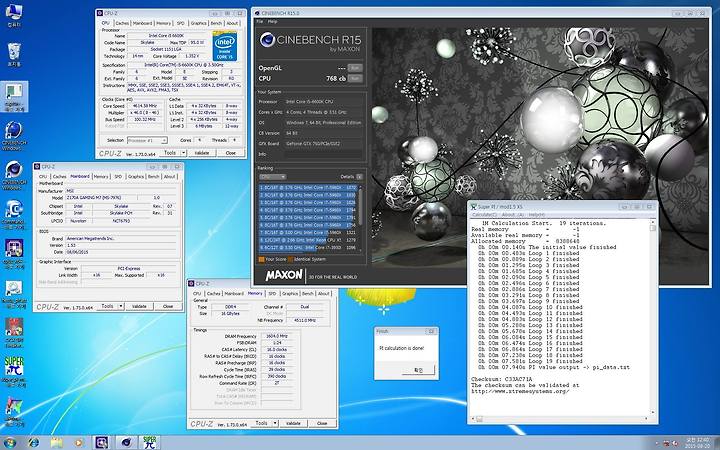Click the Identical System legend swatch

290,259
